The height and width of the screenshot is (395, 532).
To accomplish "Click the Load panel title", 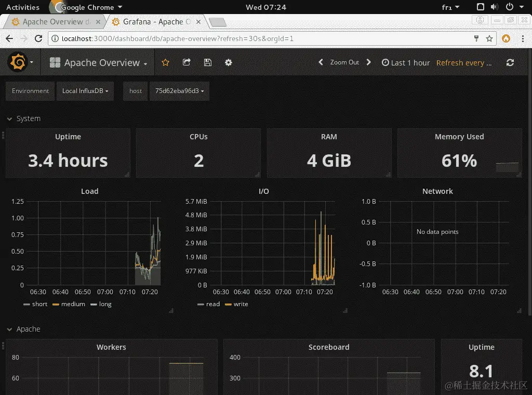I will (89, 191).
